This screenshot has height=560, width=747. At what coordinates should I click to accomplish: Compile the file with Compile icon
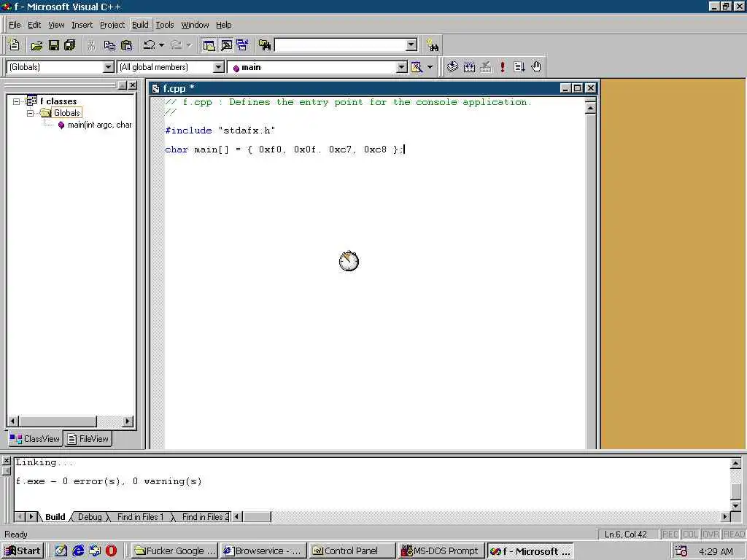click(452, 67)
